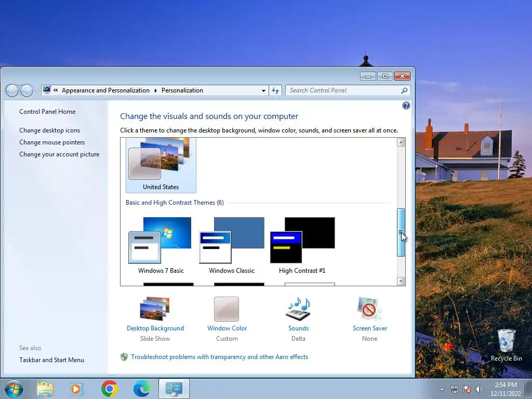This screenshot has width=532, height=399.
Task: Apply the Windows Classic theme
Action: click(x=232, y=245)
